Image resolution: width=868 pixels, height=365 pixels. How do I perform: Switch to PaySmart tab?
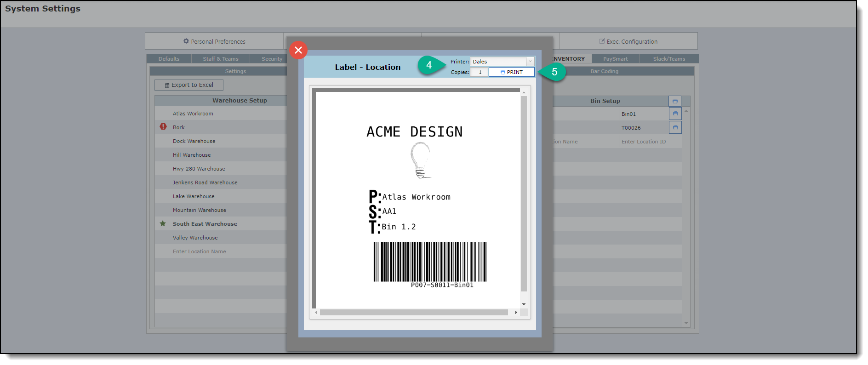coord(616,59)
